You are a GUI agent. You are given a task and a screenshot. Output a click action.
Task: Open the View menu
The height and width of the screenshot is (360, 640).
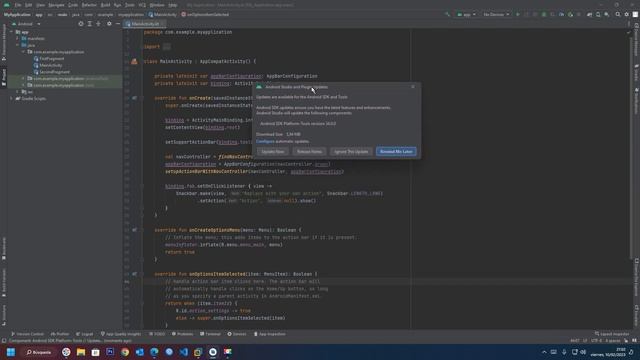coord(40,5)
